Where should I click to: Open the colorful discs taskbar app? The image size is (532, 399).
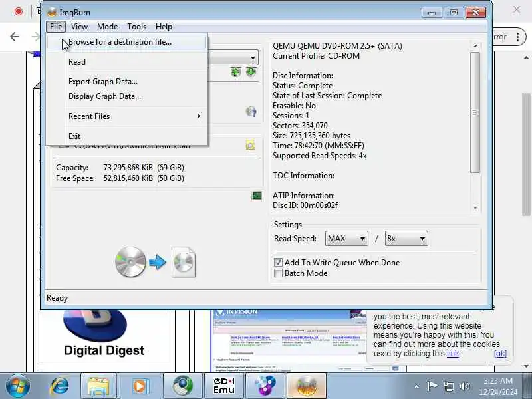tap(265, 386)
